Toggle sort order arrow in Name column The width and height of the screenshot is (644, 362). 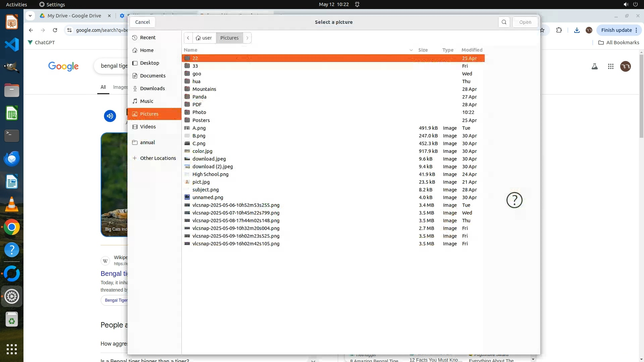[411, 50]
